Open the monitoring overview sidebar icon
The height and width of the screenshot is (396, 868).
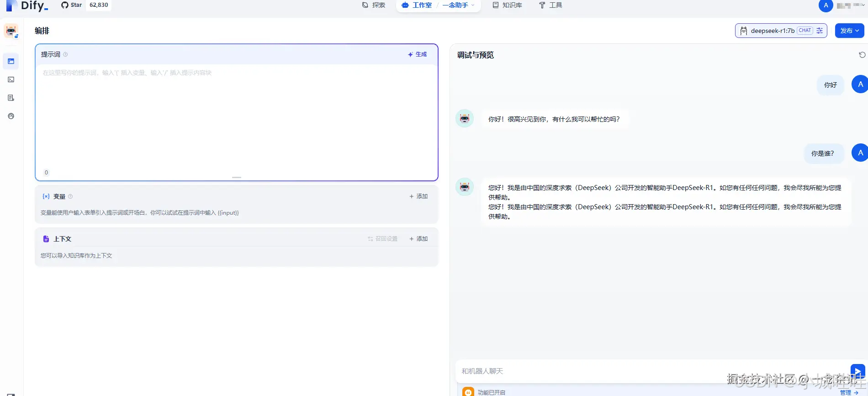pyautogui.click(x=11, y=116)
